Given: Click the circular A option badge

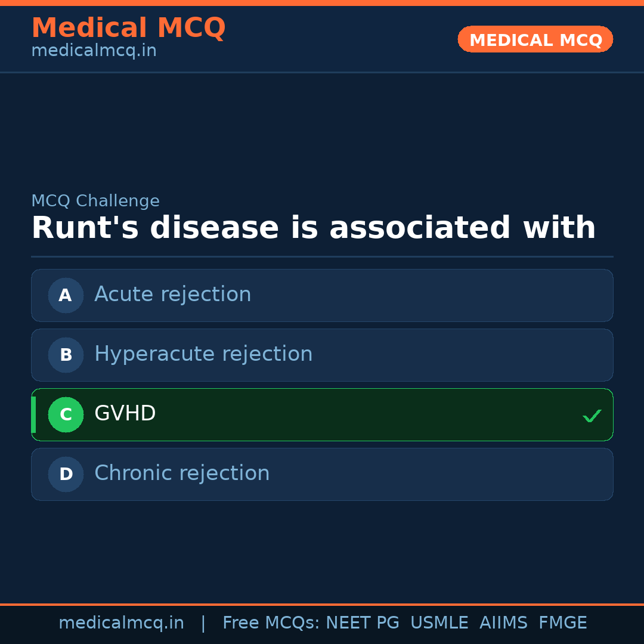Looking at the screenshot, I should tap(66, 295).
